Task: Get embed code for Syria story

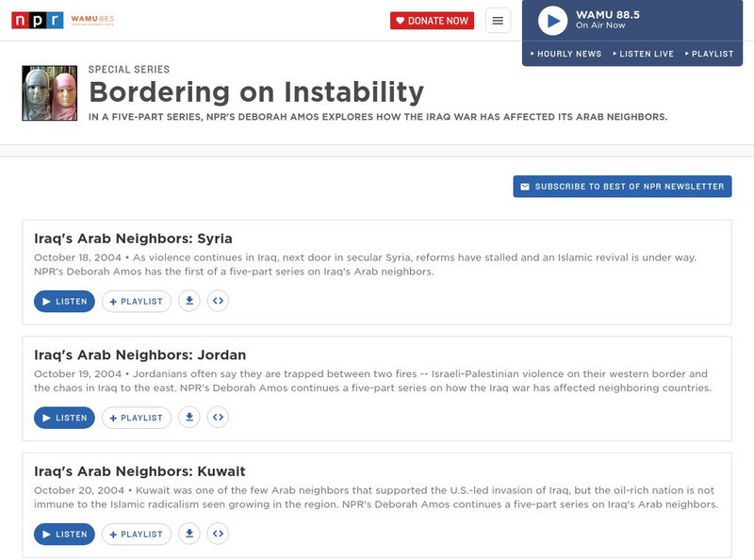Action: 218,301
